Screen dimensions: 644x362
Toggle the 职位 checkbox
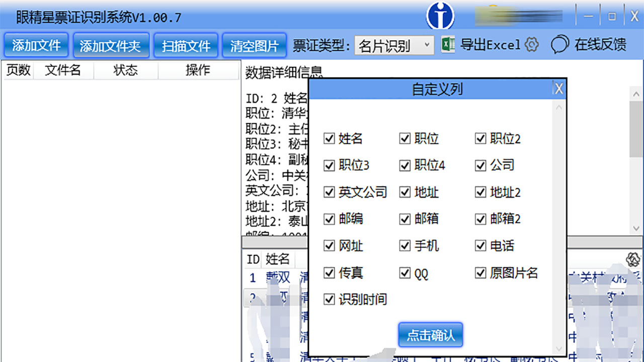point(405,138)
